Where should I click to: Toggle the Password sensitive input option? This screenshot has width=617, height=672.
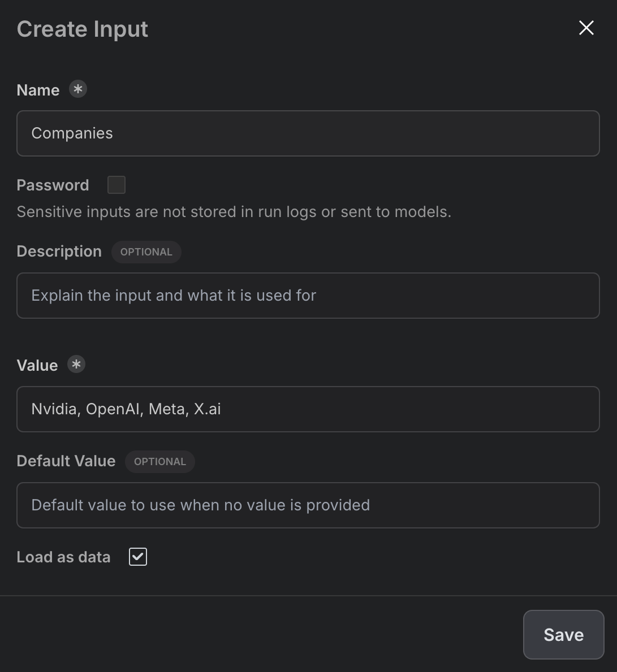click(x=117, y=184)
